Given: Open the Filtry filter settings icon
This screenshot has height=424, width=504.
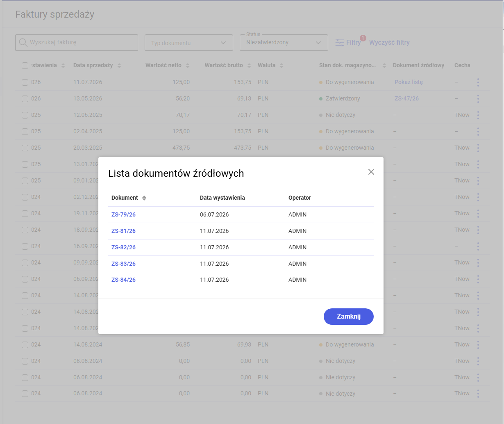Looking at the screenshot, I should 340,43.
